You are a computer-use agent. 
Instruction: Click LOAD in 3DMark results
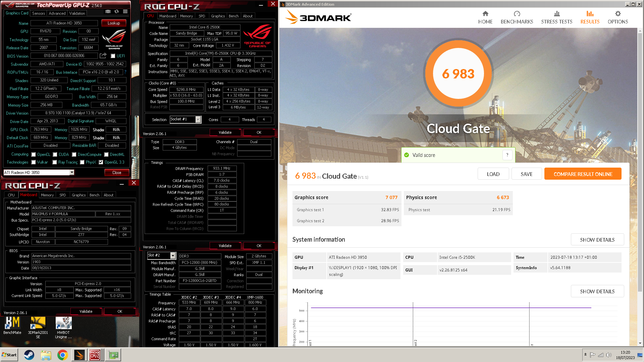493,174
